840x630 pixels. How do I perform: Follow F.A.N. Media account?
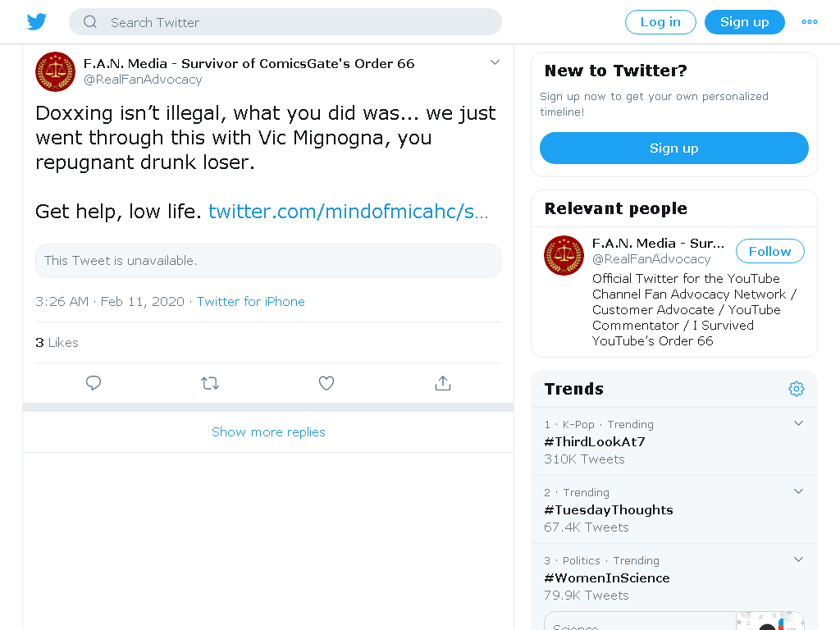(769, 251)
